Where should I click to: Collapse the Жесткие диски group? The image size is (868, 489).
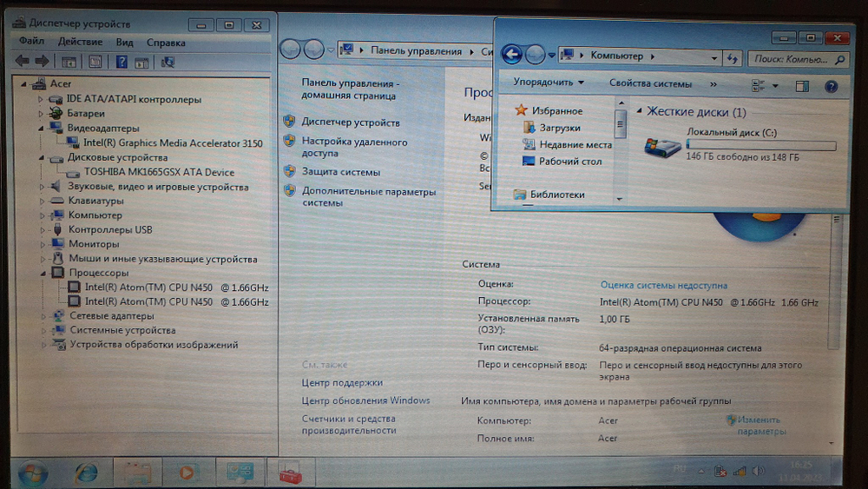[x=640, y=111]
